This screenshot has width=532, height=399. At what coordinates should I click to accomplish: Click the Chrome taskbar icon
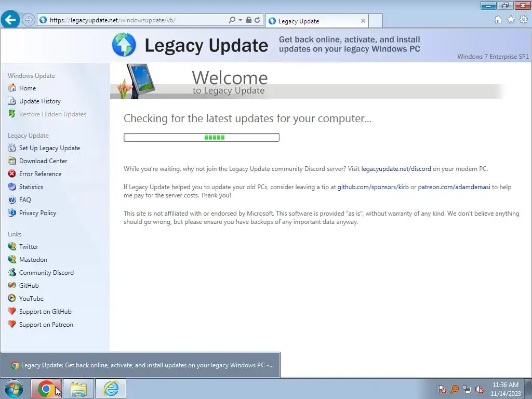point(46,389)
